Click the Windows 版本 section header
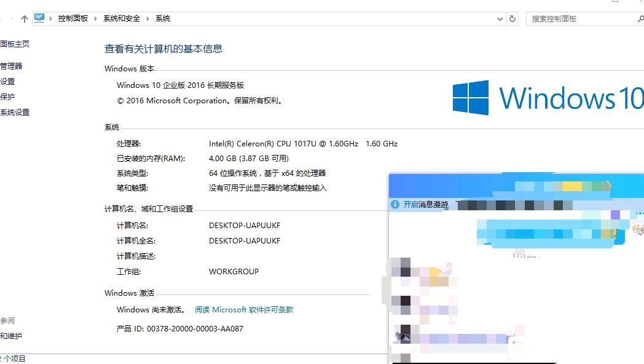This screenshot has height=364, width=644. pyautogui.click(x=130, y=69)
